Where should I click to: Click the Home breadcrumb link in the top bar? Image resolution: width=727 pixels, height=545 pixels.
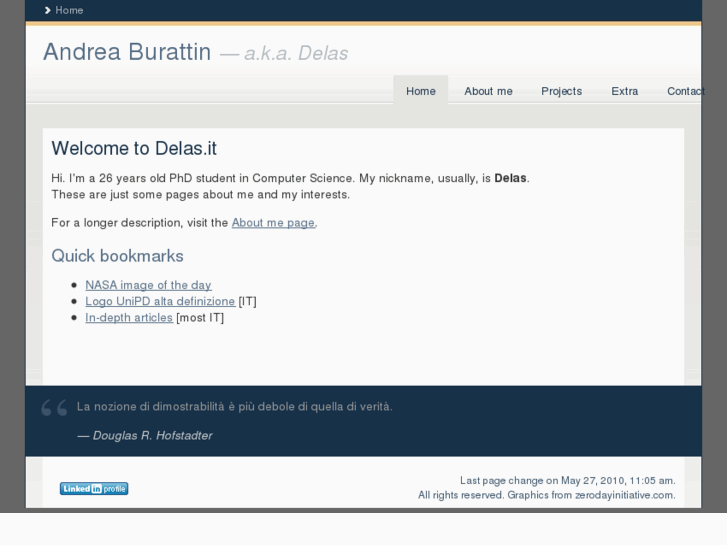coord(69,10)
